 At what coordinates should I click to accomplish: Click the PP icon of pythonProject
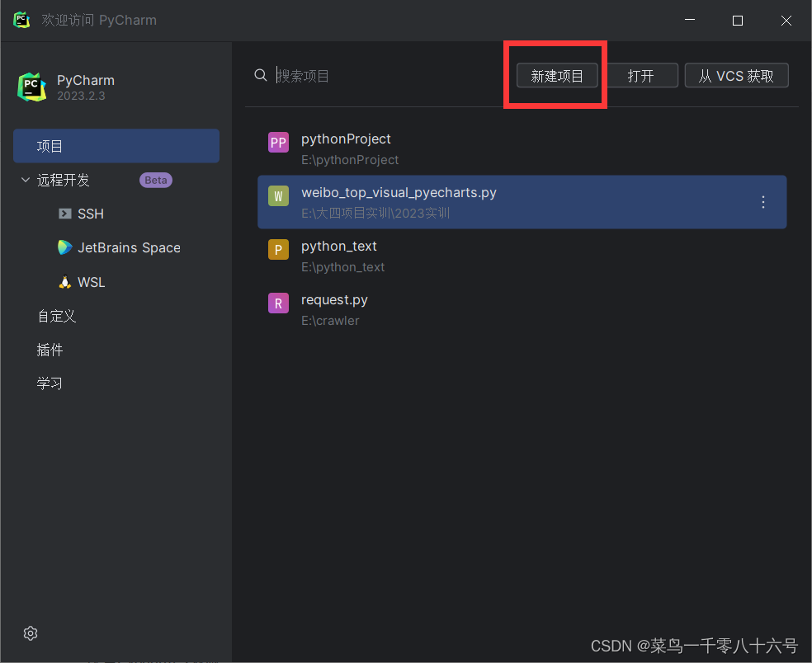point(278,143)
